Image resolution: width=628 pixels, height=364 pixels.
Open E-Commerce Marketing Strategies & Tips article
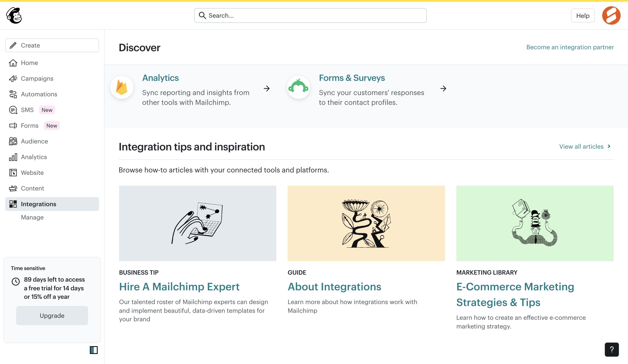click(515, 294)
